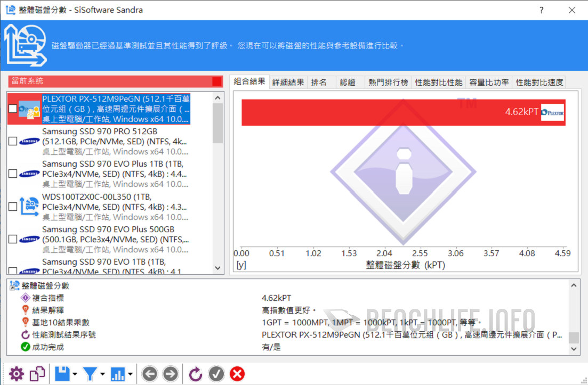This screenshot has width=588, height=385.
Task: Click the 4.62kPT value in details
Action: click(x=276, y=298)
